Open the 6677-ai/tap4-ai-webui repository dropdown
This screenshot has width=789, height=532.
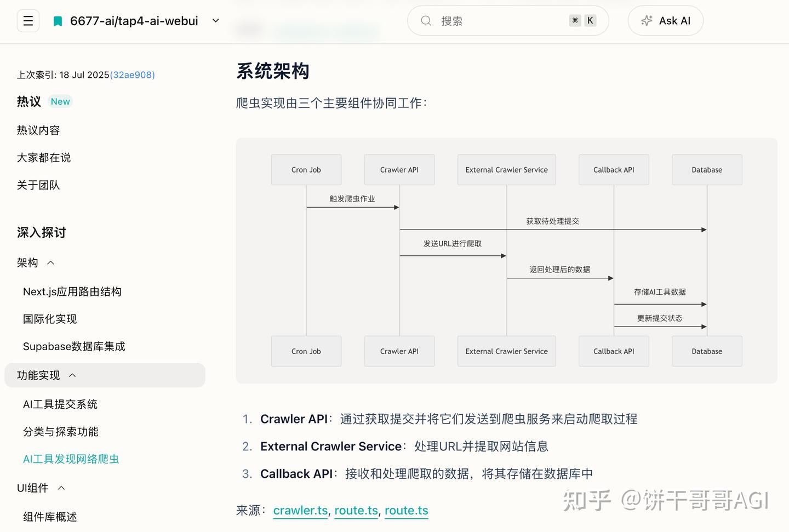point(215,20)
